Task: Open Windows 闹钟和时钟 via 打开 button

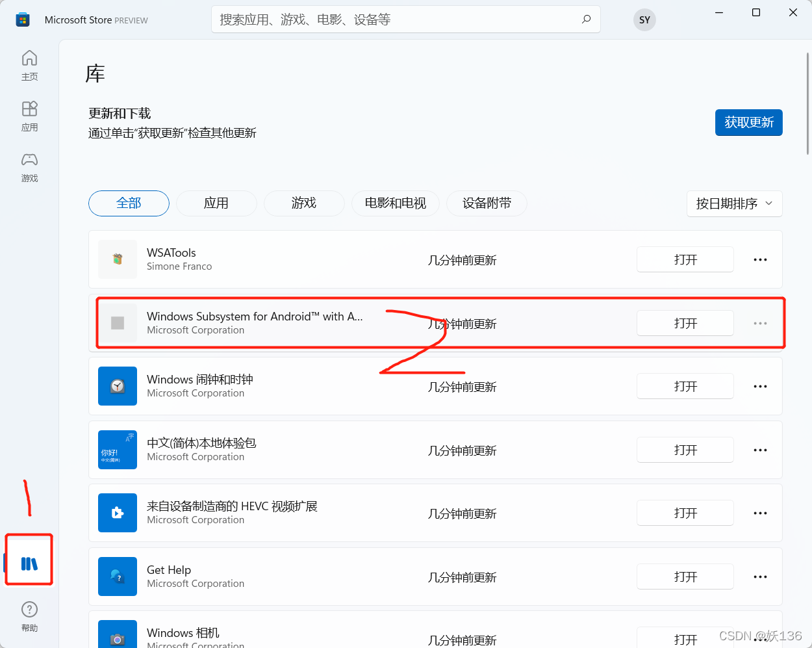Action: tap(685, 386)
